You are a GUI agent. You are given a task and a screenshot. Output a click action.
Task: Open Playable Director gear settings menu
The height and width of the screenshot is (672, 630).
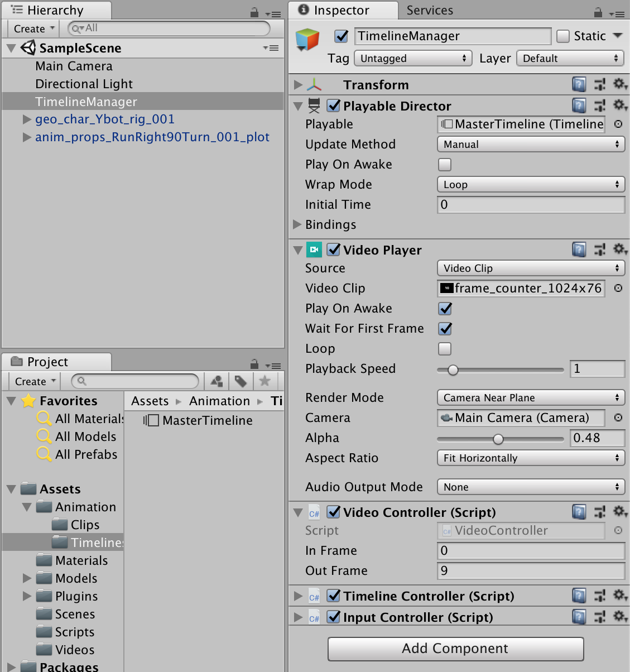click(619, 105)
